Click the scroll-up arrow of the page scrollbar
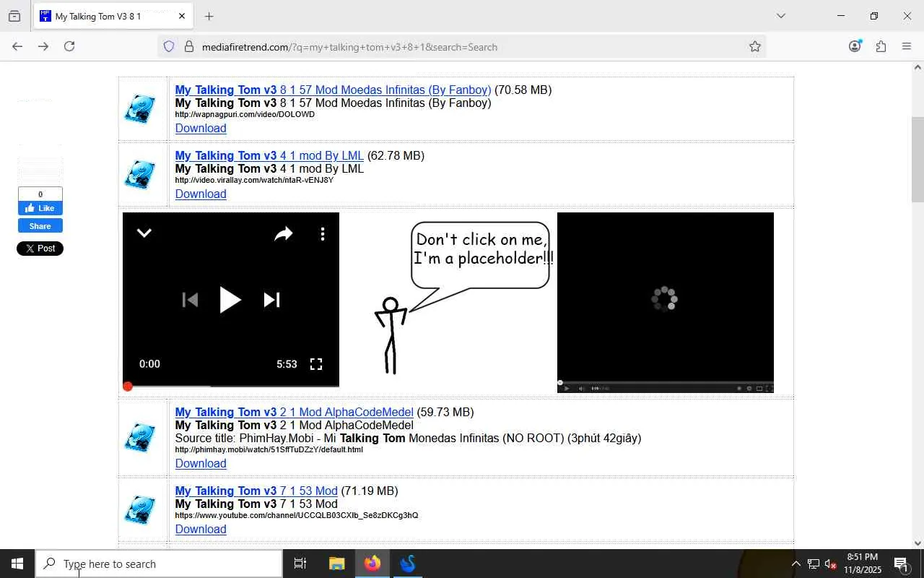Image resolution: width=924 pixels, height=578 pixels. (918, 67)
